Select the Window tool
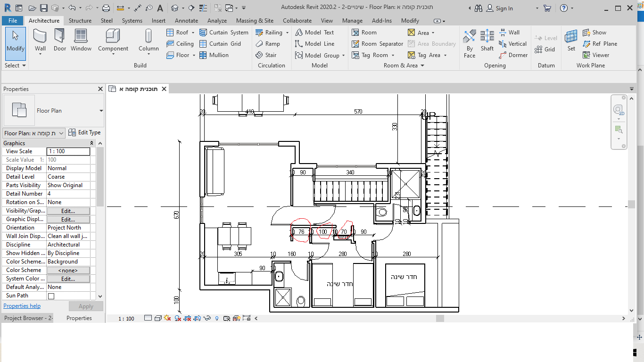Image resolution: width=644 pixels, height=362 pixels. [81, 40]
